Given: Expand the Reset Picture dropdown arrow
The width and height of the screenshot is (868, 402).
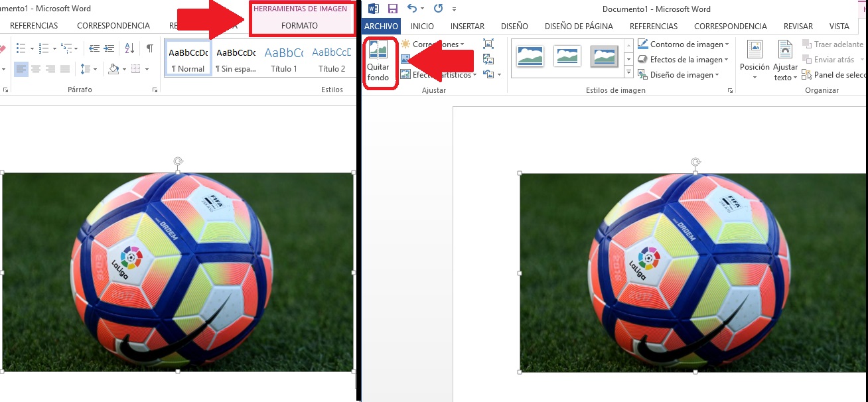Looking at the screenshot, I should pyautogui.click(x=499, y=75).
